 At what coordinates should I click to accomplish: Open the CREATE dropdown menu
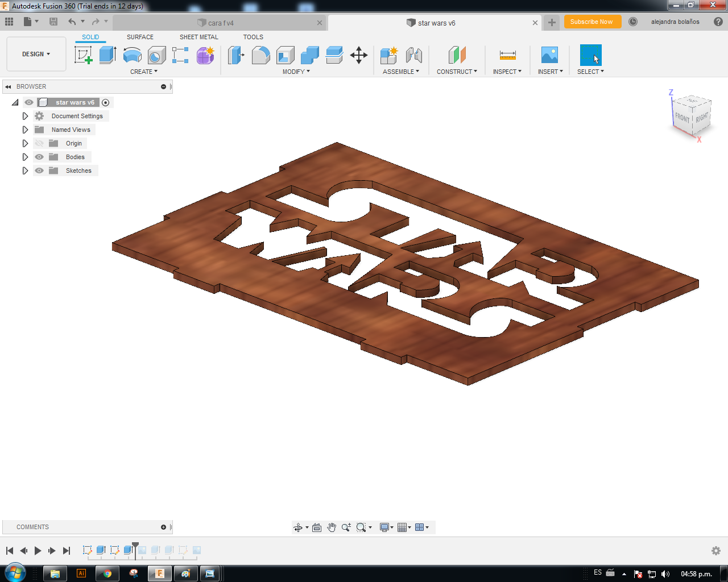click(x=144, y=72)
